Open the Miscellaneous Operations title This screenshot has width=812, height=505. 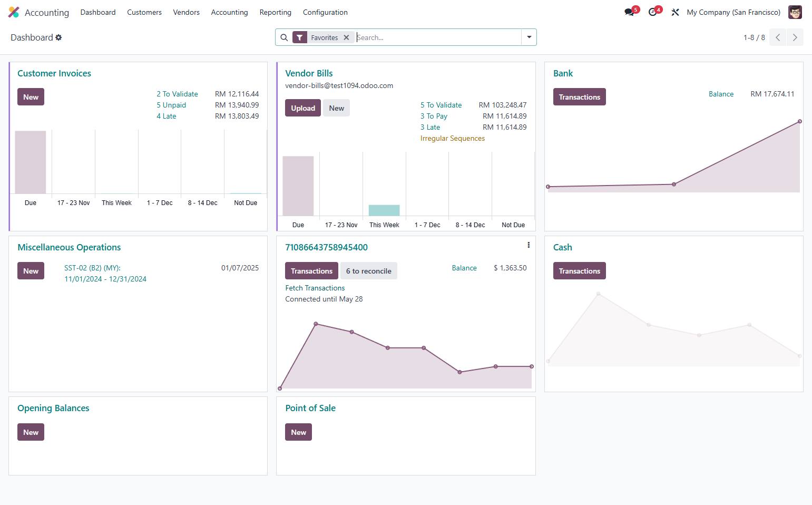[x=69, y=247]
